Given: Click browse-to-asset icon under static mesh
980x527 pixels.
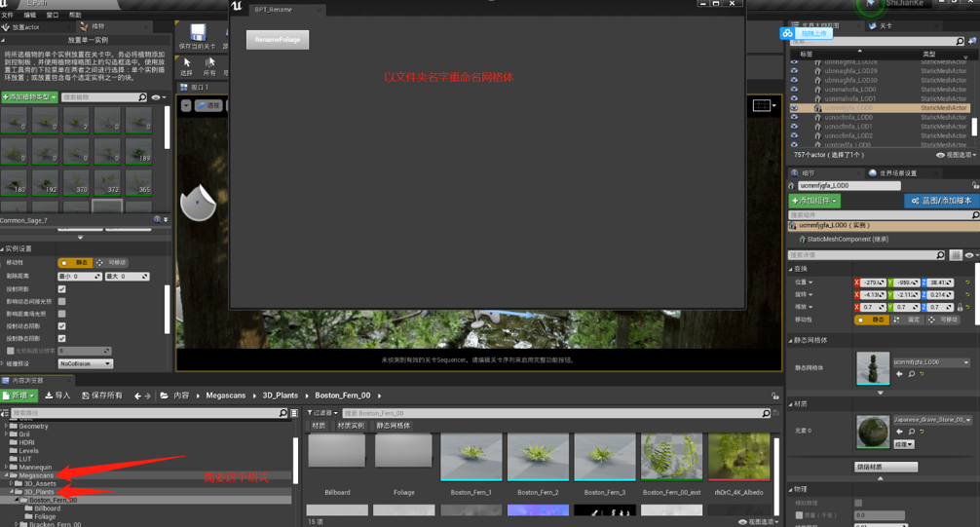Looking at the screenshot, I should pos(912,374).
